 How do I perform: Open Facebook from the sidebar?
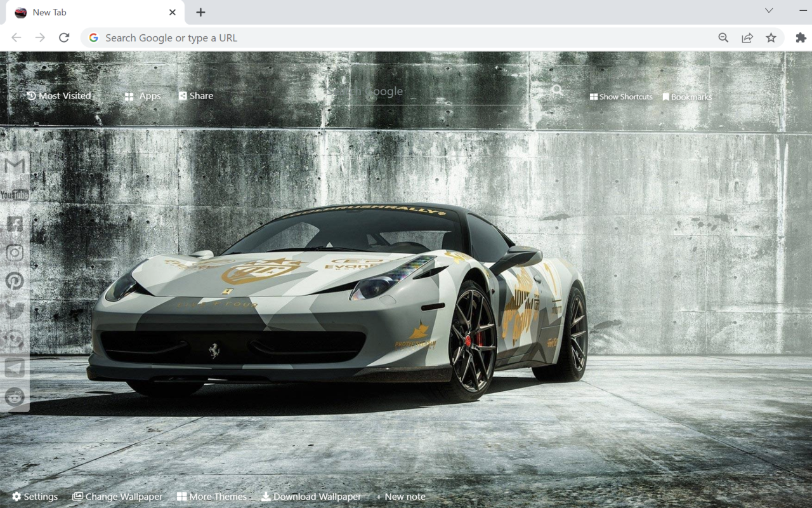15,224
